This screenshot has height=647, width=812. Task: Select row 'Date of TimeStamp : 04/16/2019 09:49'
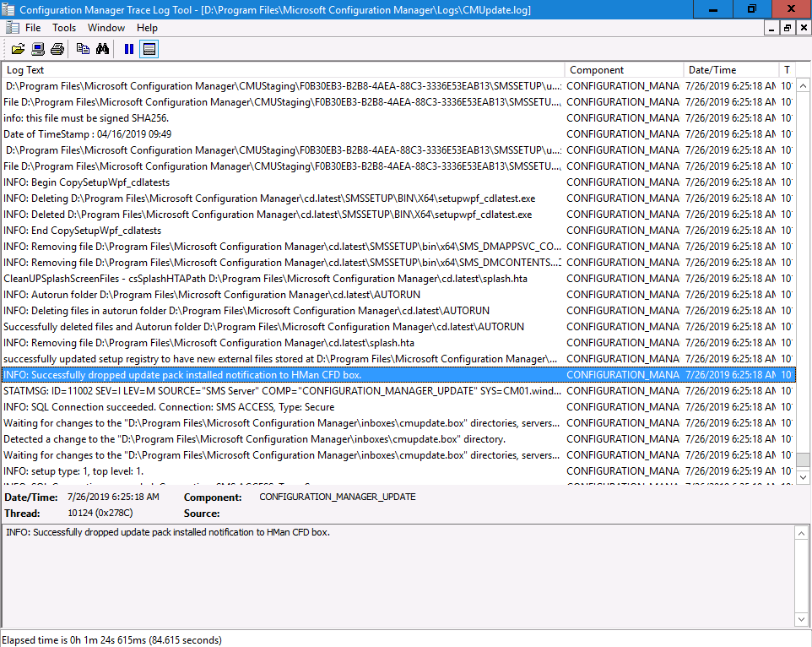coord(398,134)
